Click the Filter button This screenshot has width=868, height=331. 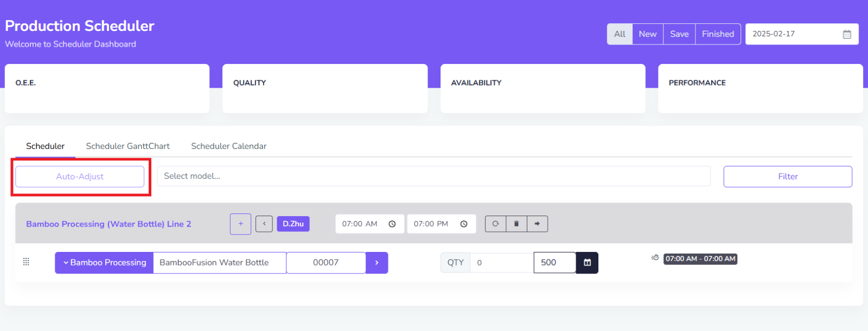click(787, 177)
